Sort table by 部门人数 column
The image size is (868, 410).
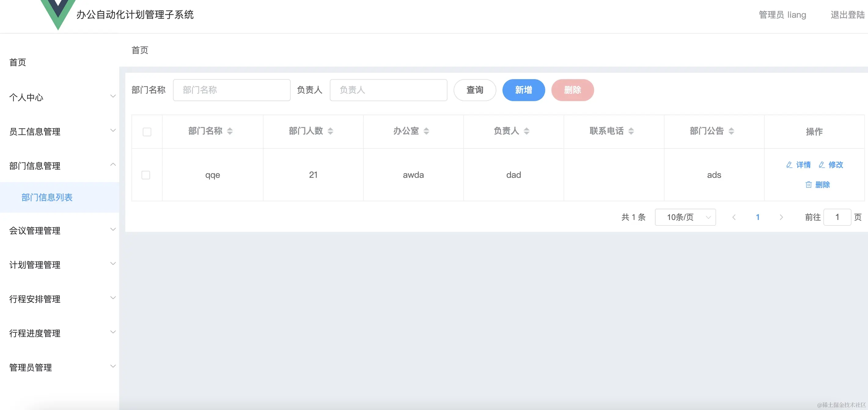331,131
